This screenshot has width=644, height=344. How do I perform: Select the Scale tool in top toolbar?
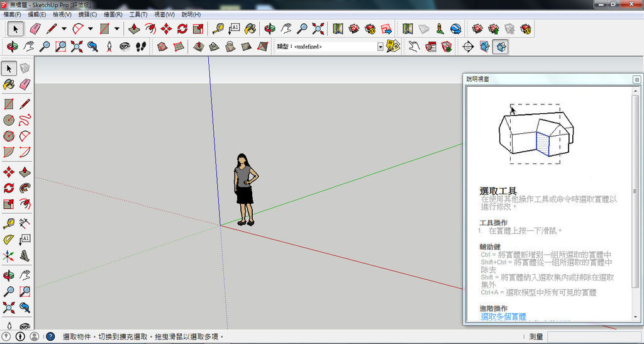click(x=198, y=29)
